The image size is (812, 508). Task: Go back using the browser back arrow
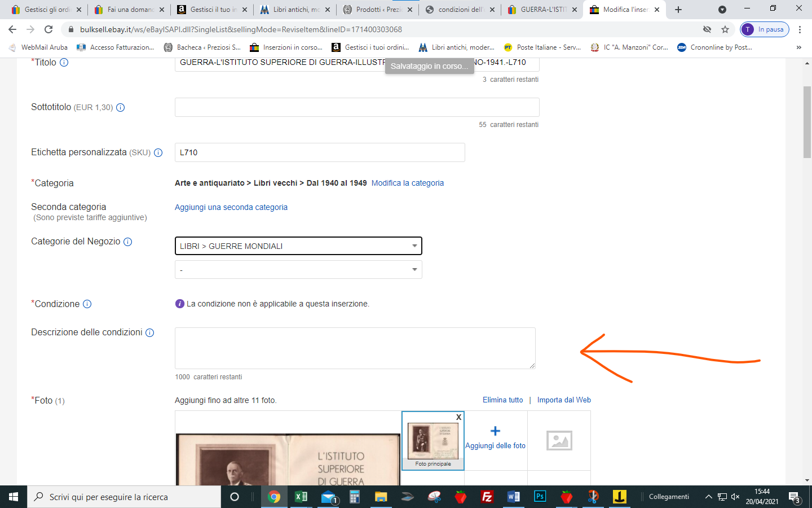coord(12,29)
